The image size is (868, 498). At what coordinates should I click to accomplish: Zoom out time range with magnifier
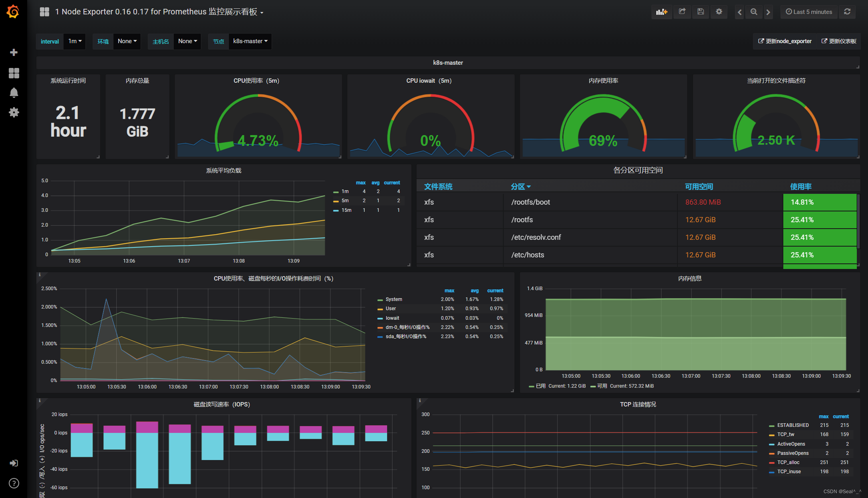point(754,12)
